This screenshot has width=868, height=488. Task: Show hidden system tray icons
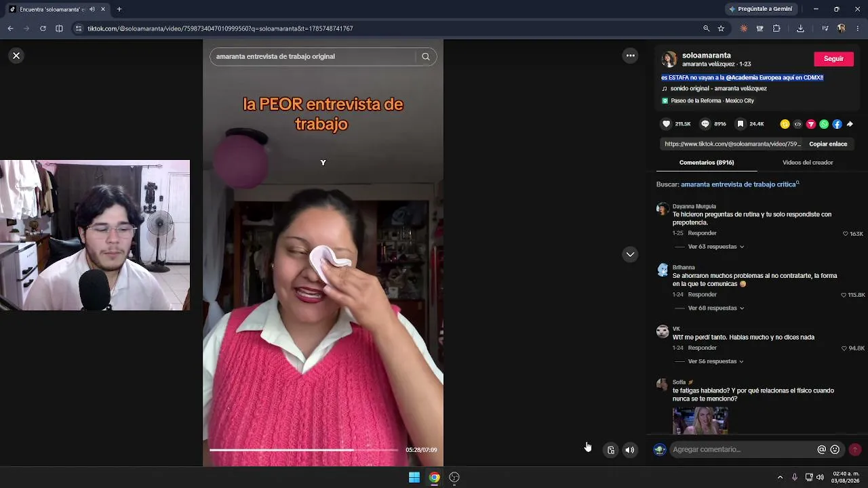(x=780, y=477)
